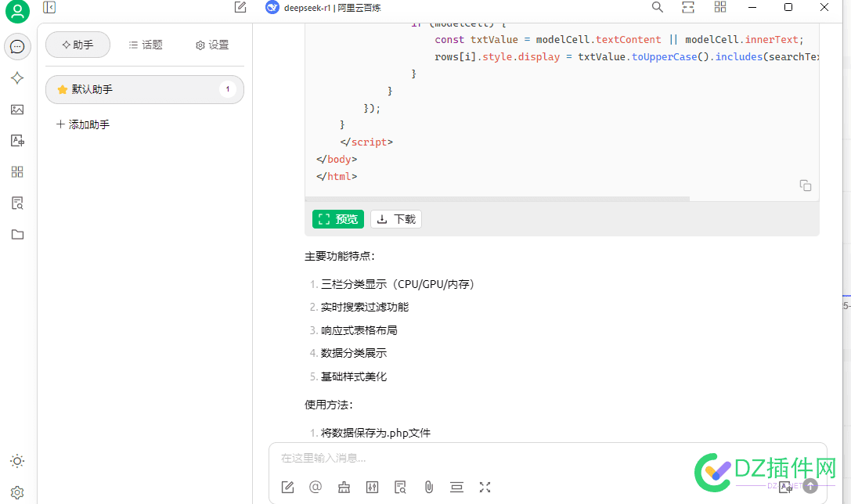The height and width of the screenshot is (504, 851).
Task: Click the green 预览 button
Action: pos(338,219)
